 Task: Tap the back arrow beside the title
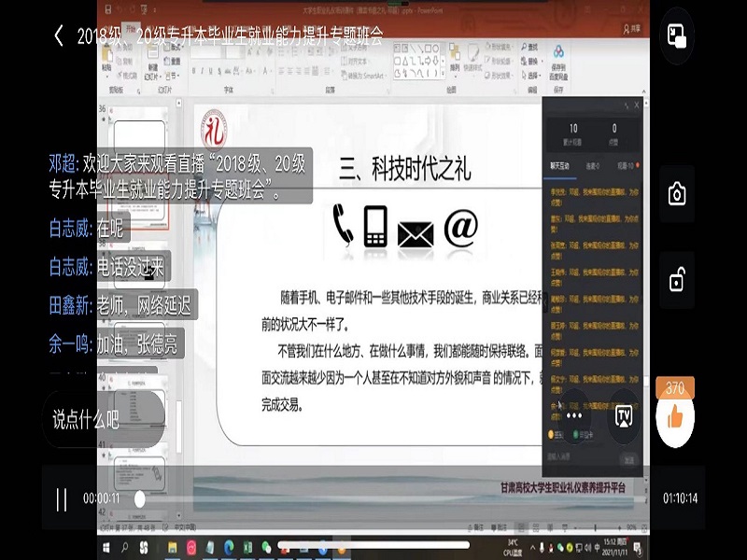[x=59, y=36]
